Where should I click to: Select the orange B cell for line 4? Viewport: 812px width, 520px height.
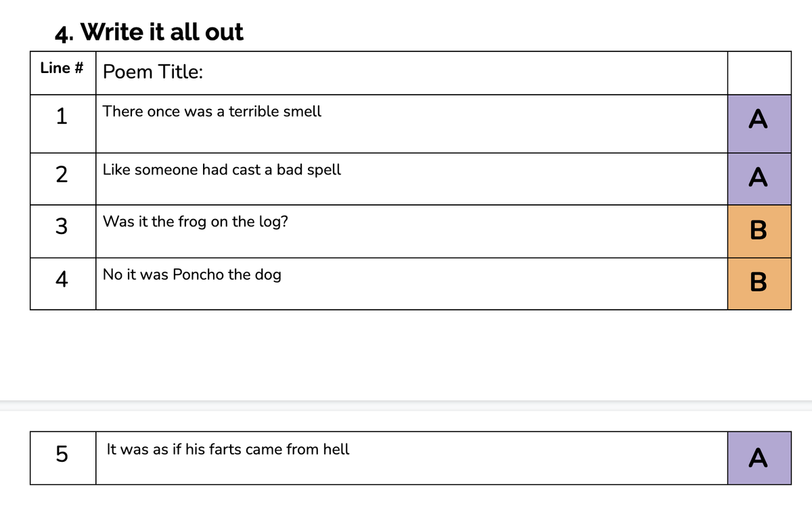tap(759, 283)
